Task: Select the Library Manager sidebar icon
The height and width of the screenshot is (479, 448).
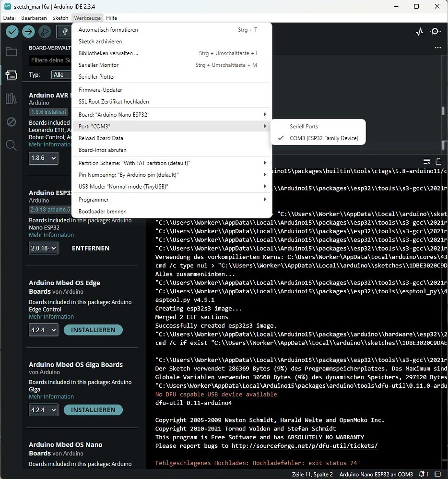Action: click(12, 98)
